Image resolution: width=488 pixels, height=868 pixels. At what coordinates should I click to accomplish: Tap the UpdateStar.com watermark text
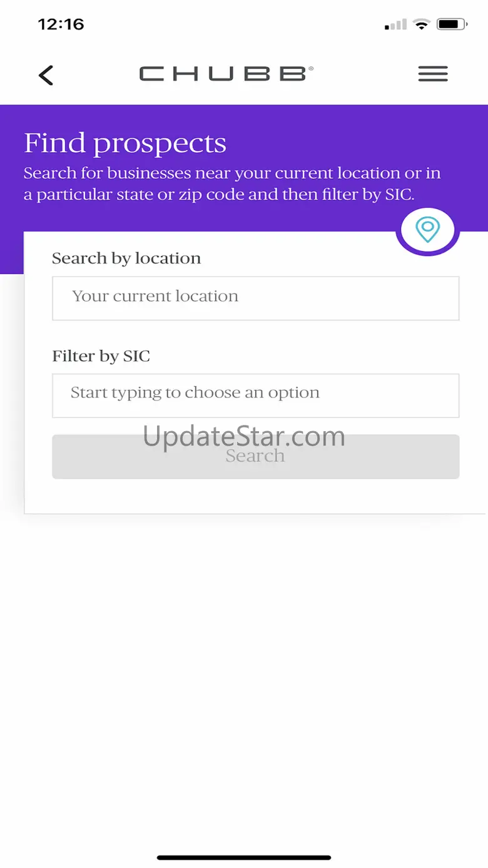pyautogui.click(x=244, y=436)
